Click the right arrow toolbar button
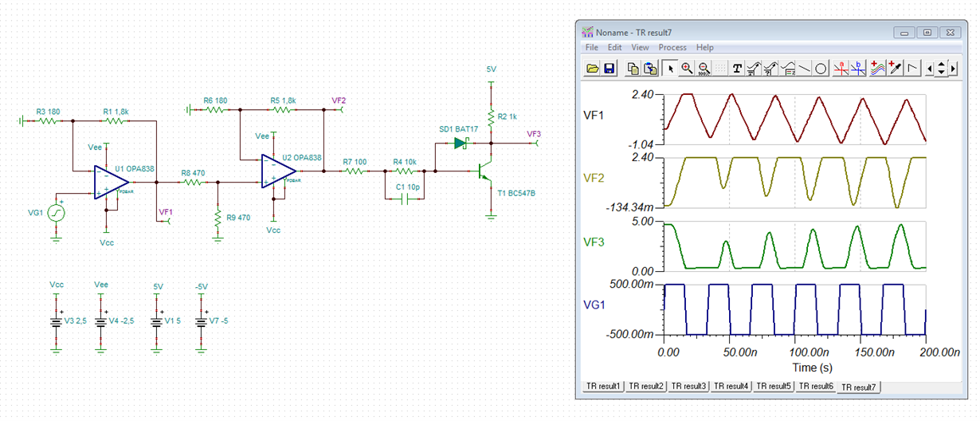Viewport: 980px width, 421px height. tap(954, 69)
